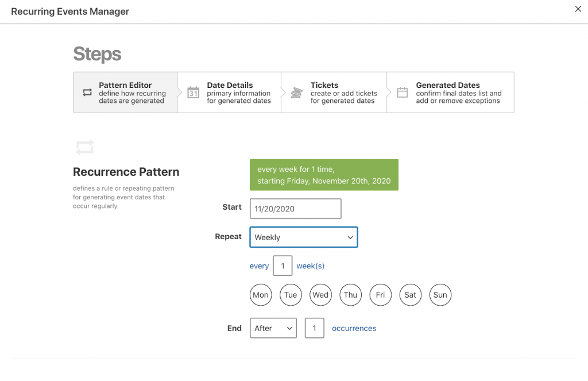Open the End dropdown showing After
Screen dimensions: 588x381
[273, 328]
